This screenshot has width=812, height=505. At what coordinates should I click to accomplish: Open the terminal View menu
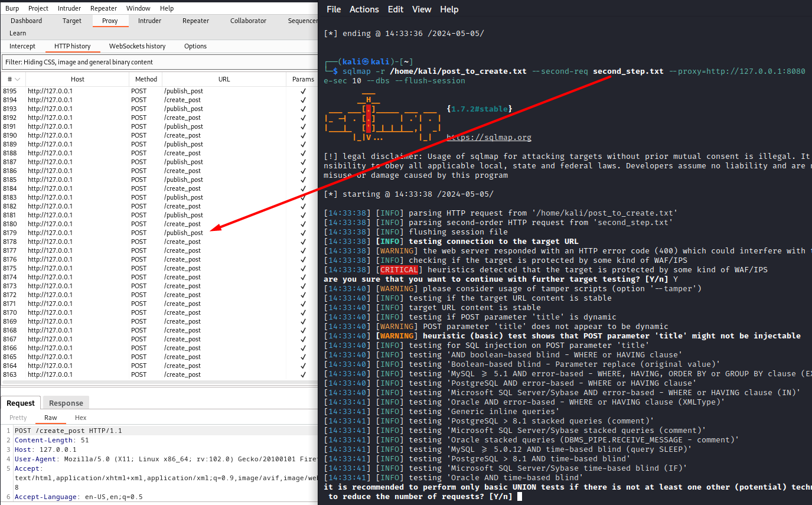422,9
